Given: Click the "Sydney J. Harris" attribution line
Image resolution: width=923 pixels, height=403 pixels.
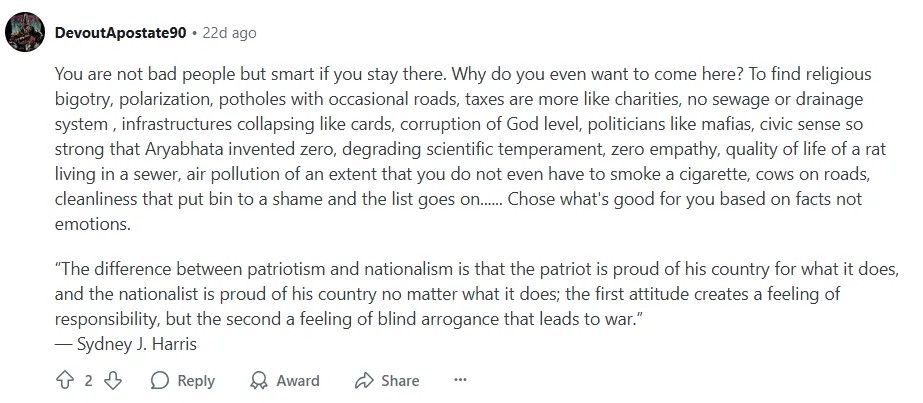Looking at the screenshot, I should 125,342.
